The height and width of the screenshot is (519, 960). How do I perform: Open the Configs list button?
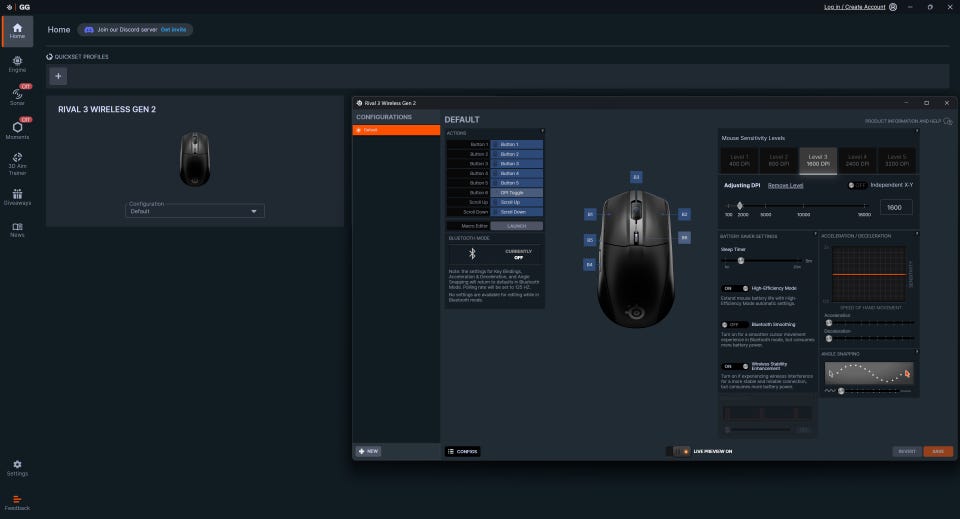point(462,451)
